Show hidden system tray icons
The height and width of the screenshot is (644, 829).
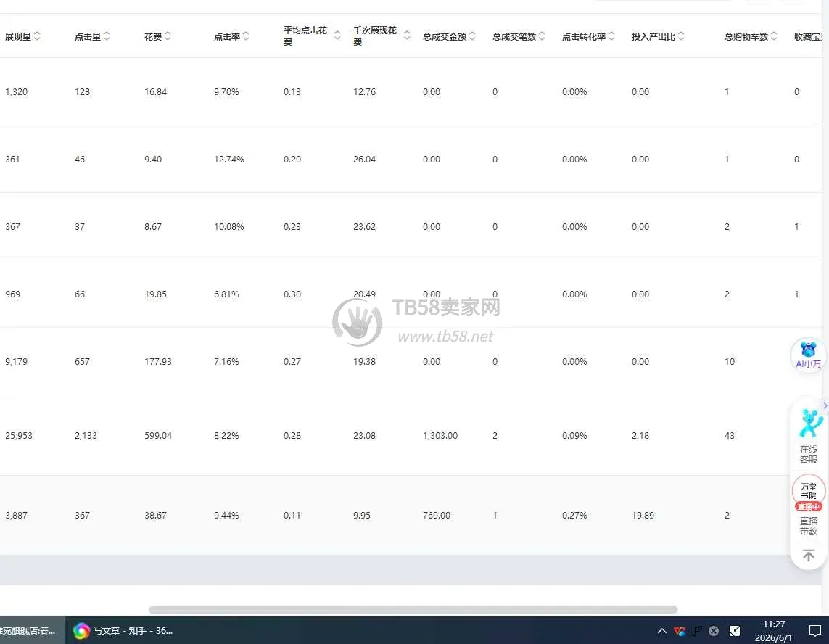(662, 630)
